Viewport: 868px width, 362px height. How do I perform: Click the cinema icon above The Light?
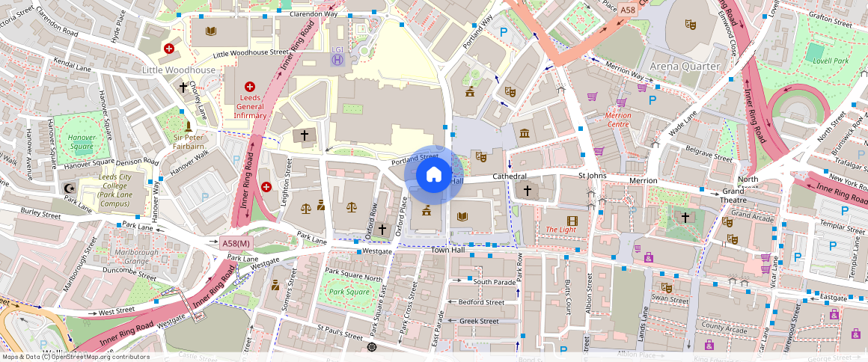(x=572, y=220)
